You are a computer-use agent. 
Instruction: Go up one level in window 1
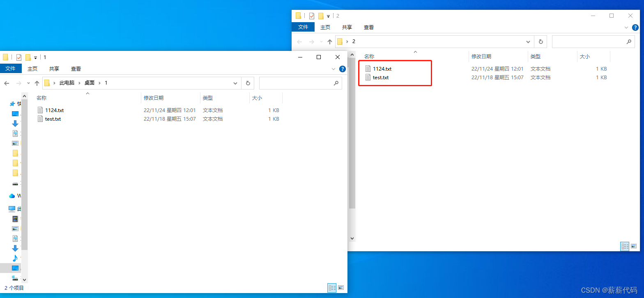(x=37, y=83)
